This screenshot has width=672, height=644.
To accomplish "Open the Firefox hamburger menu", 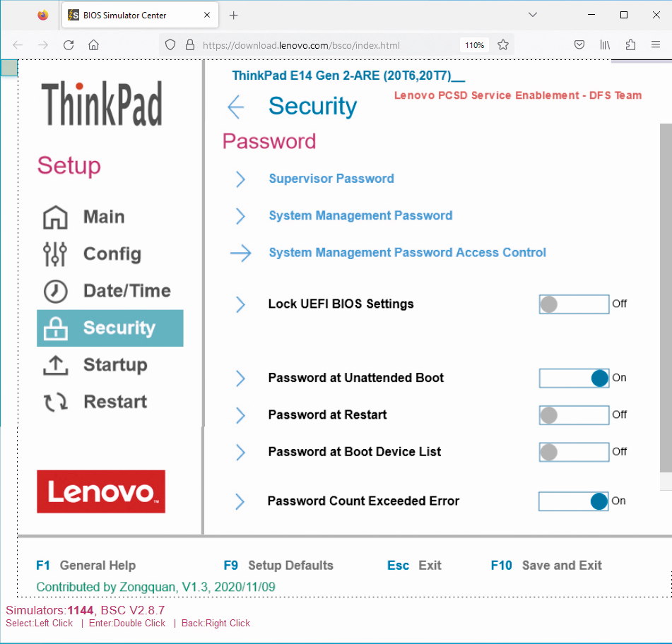I will pos(655,44).
